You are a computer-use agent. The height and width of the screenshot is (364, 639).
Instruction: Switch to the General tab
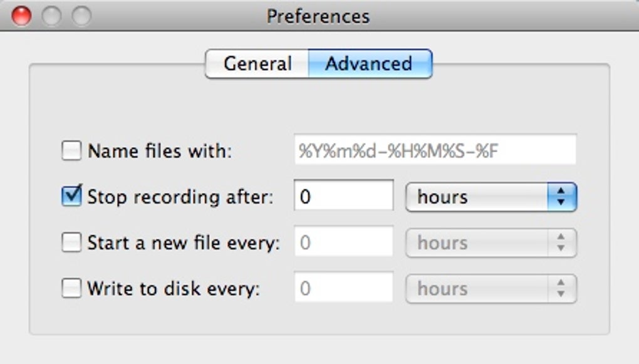pyautogui.click(x=257, y=64)
